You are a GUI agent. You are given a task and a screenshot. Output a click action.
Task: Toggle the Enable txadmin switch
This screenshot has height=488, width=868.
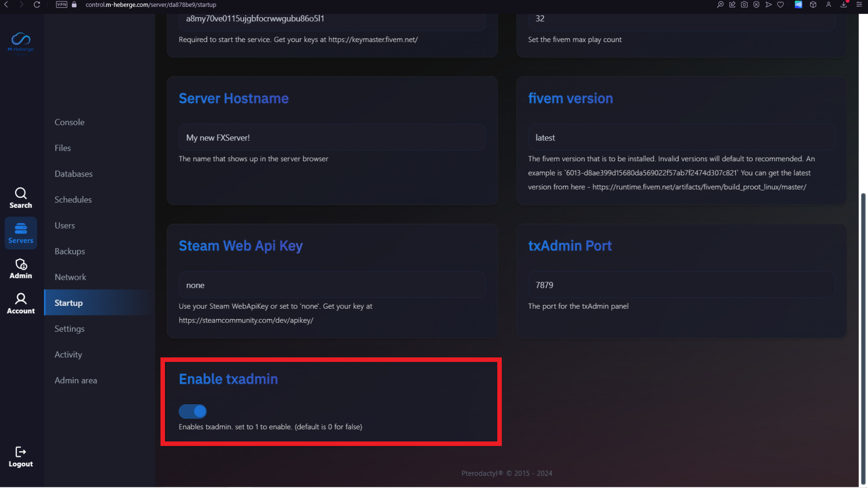[x=193, y=411]
